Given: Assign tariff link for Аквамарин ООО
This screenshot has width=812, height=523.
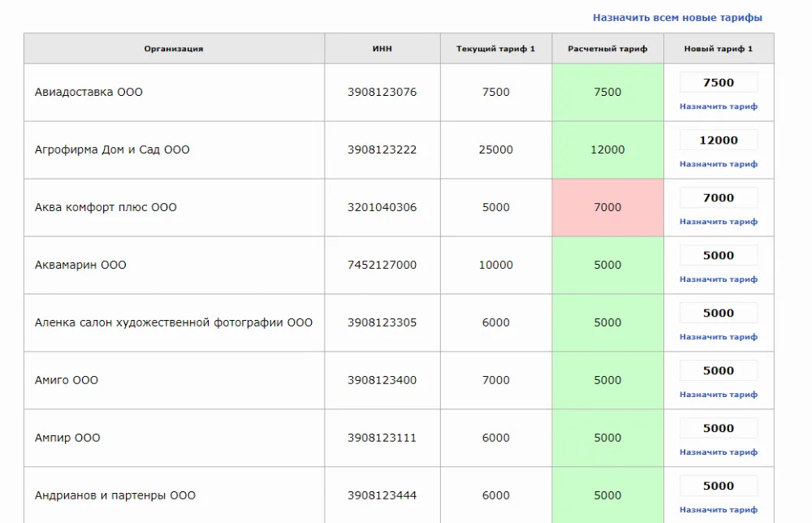Looking at the screenshot, I should (718, 279).
